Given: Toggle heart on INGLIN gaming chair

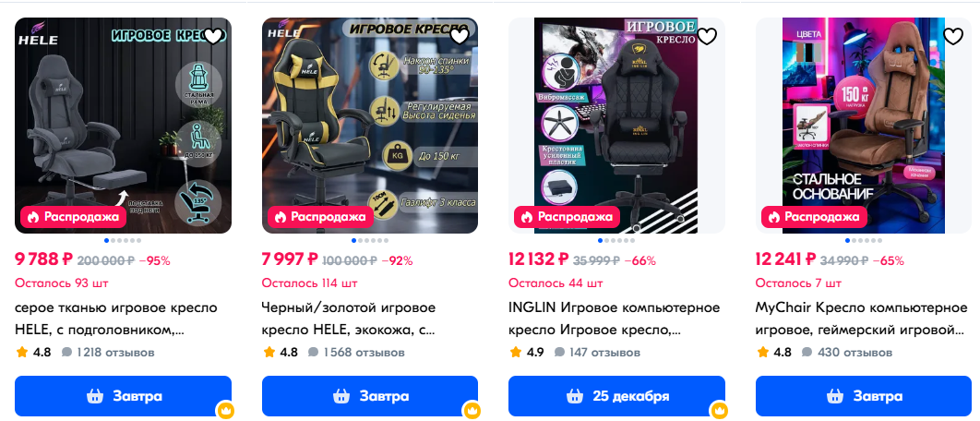Looking at the screenshot, I should (706, 37).
